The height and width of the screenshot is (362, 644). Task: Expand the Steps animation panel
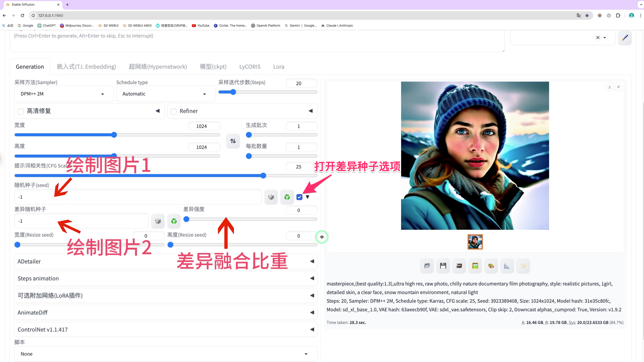(166, 278)
